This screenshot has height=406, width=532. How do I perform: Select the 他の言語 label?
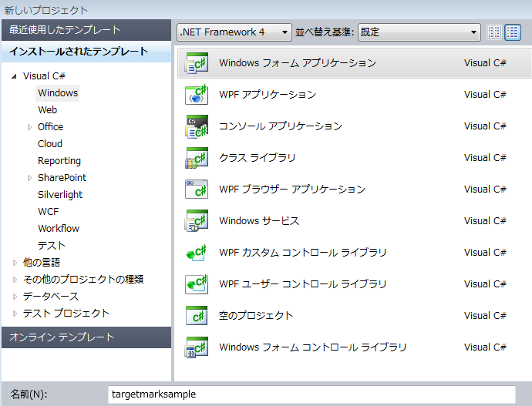click(x=42, y=262)
